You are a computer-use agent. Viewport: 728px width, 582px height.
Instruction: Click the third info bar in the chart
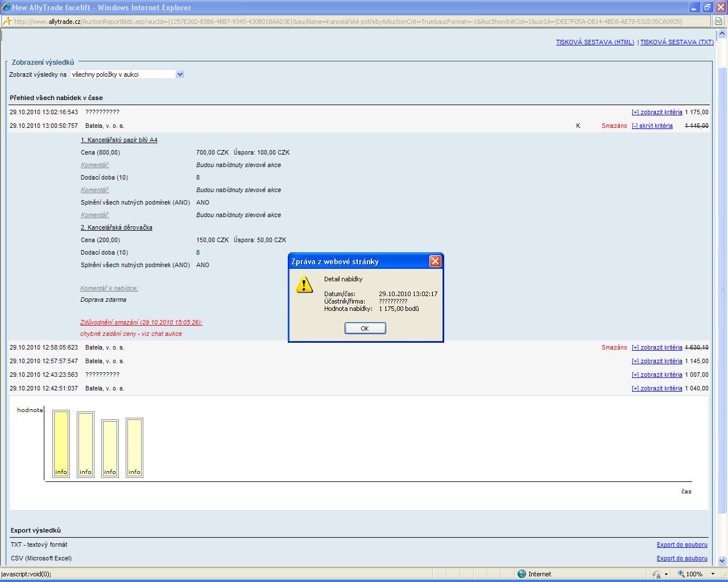(110, 448)
